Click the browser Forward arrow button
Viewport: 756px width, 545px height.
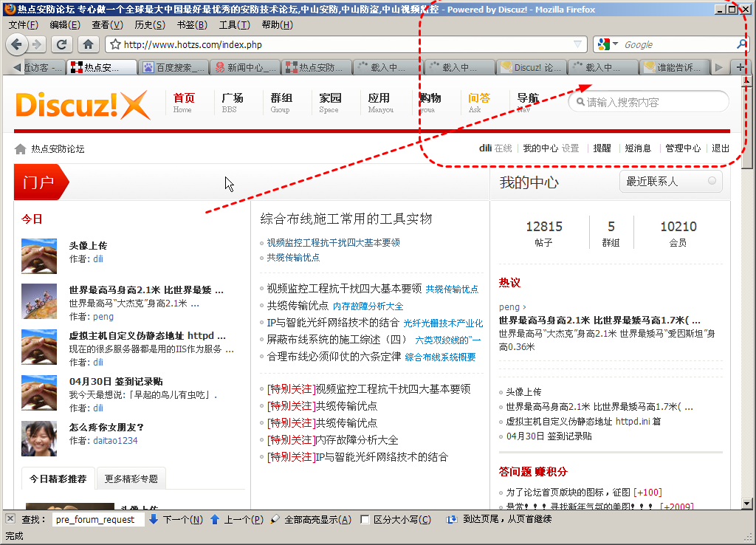click(37, 44)
